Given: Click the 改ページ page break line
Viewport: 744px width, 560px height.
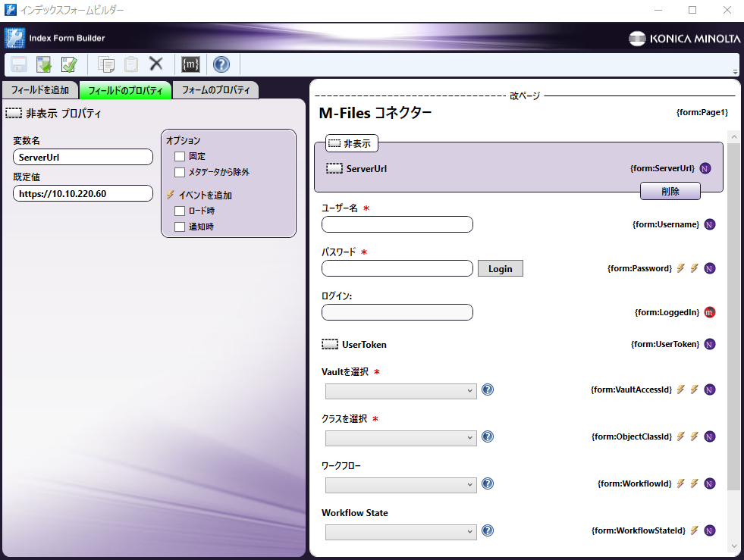Looking at the screenshot, I should pos(525,95).
